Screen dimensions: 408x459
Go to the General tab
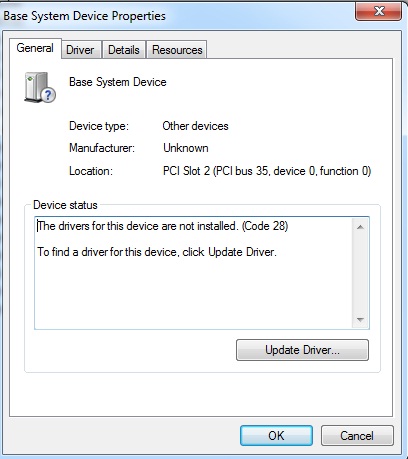pos(35,48)
